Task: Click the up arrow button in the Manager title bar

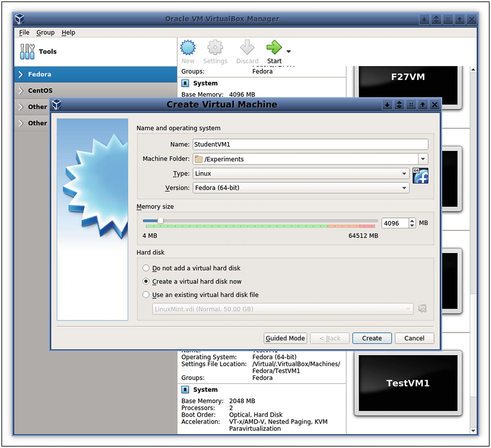Action: (460, 19)
